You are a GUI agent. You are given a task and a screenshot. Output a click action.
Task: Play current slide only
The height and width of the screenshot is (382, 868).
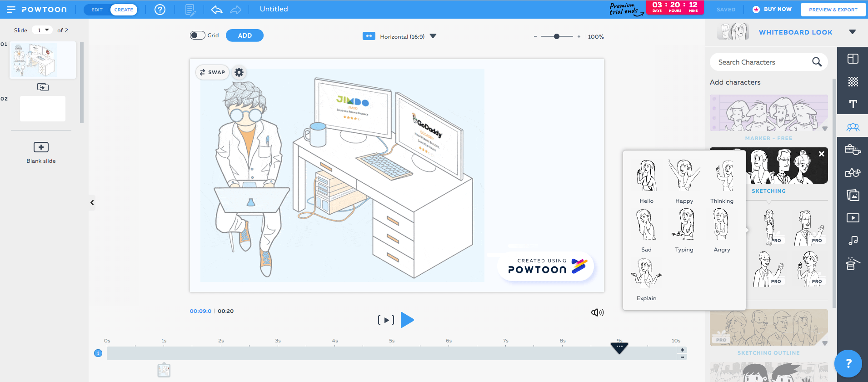386,320
